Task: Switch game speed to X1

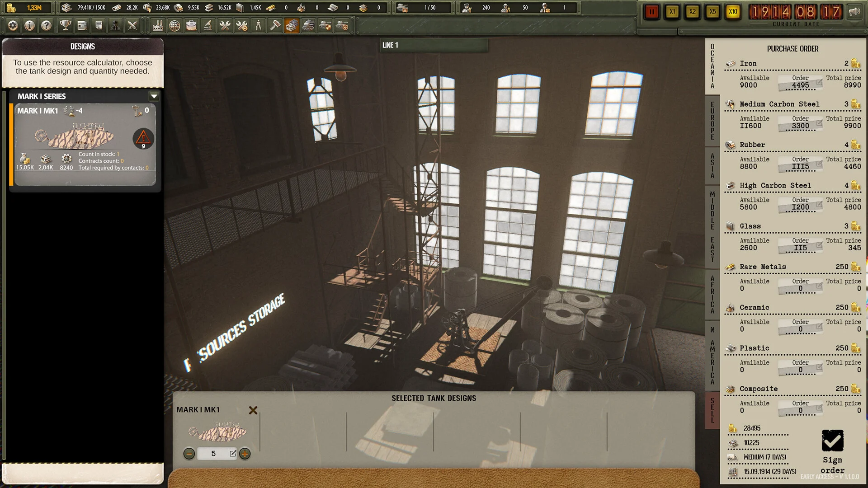Action: [672, 12]
